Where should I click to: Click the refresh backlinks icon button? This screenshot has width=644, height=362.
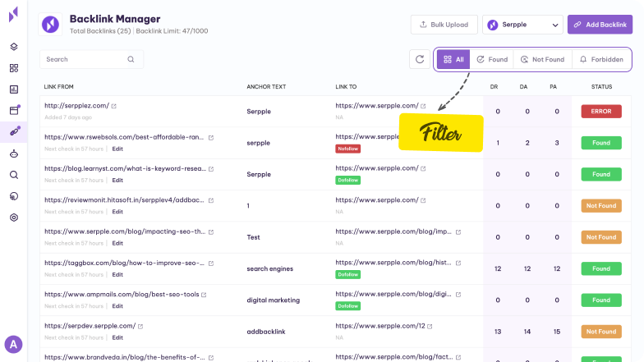pos(419,59)
